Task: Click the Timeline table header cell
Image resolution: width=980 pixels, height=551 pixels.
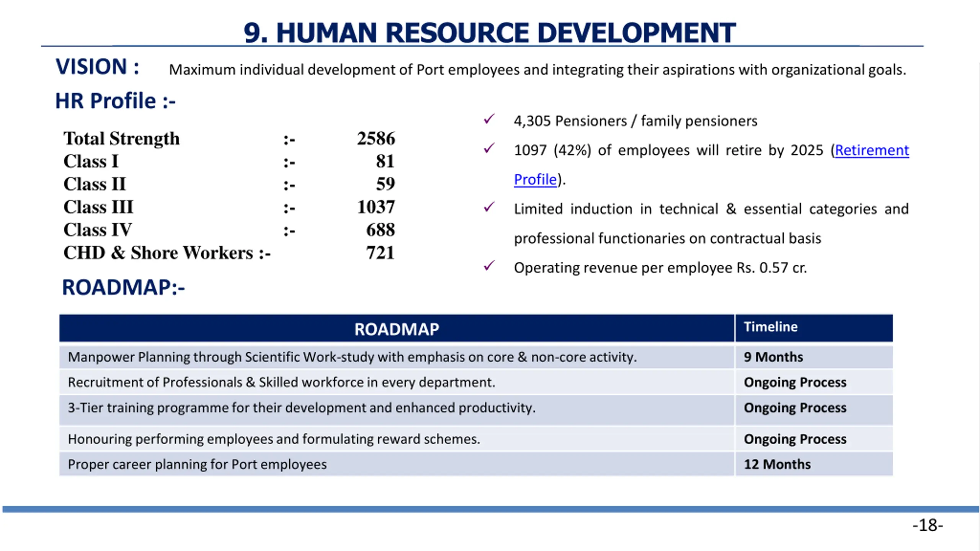Action: coord(814,328)
